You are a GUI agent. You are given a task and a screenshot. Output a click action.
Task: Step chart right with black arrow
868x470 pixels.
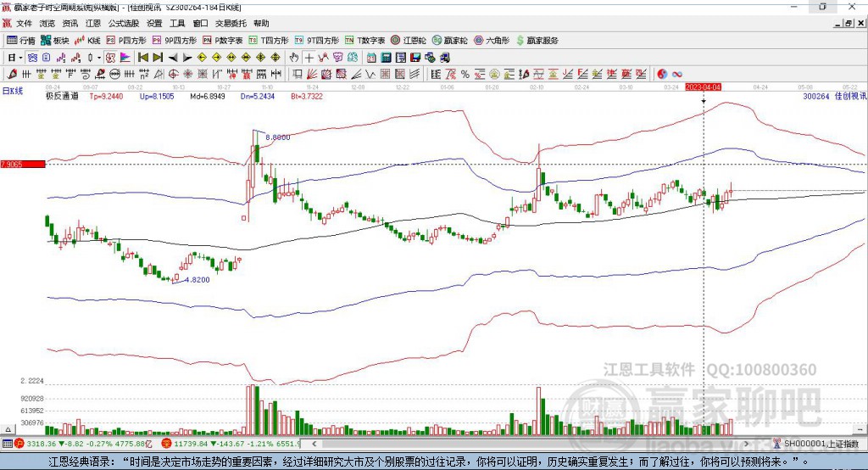(x=187, y=58)
